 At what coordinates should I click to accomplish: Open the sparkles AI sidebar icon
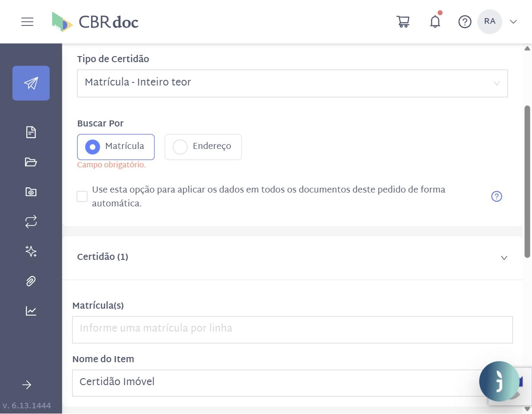31,251
